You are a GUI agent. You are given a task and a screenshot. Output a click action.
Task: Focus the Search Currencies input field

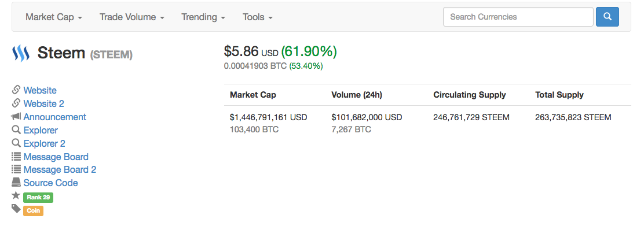[x=518, y=17]
